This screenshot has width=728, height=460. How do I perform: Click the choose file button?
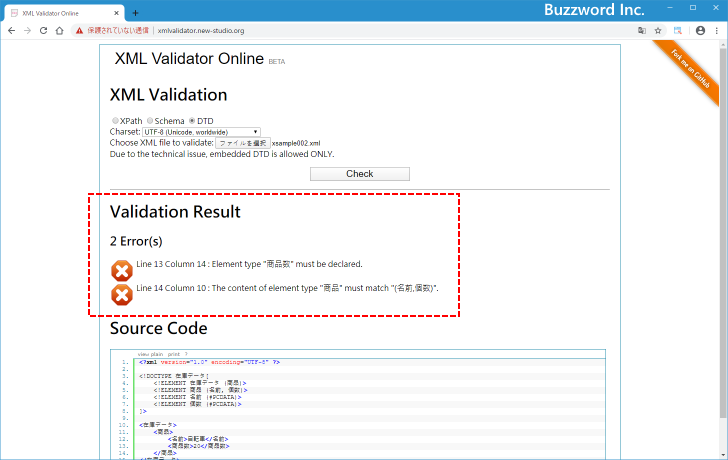point(243,143)
